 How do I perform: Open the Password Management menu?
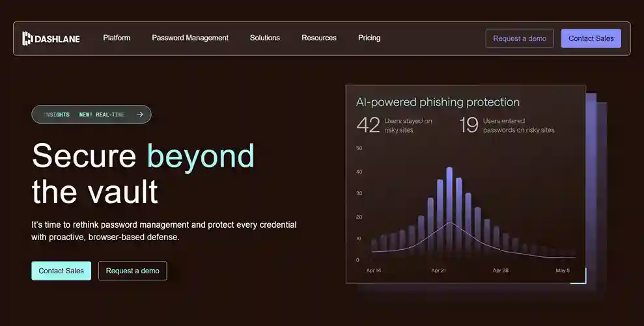coord(190,38)
